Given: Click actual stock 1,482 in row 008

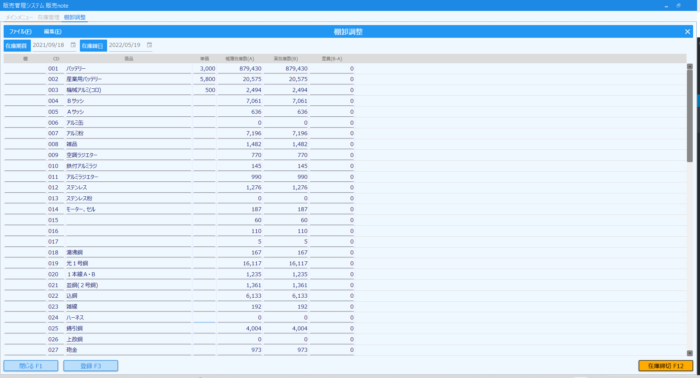Looking at the screenshot, I should click(x=286, y=144).
